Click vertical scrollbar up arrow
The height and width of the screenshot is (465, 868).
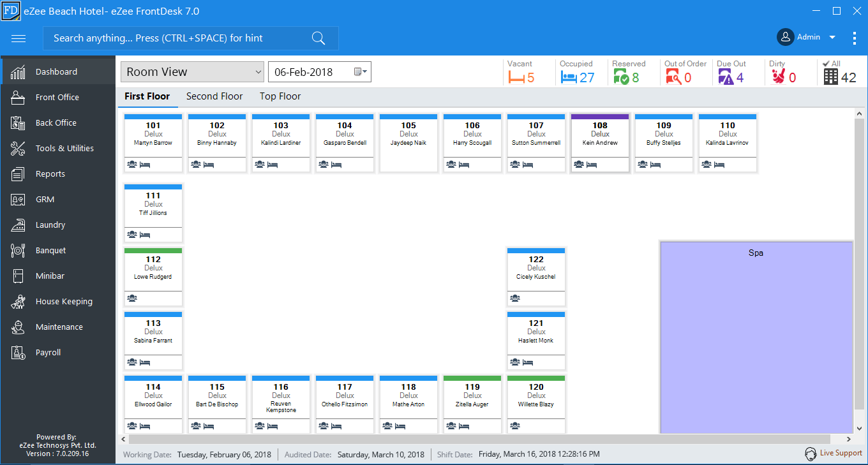(859, 114)
